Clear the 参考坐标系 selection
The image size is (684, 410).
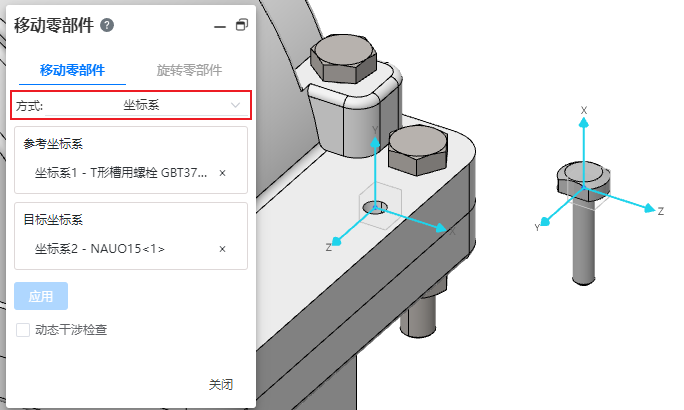click(x=222, y=173)
